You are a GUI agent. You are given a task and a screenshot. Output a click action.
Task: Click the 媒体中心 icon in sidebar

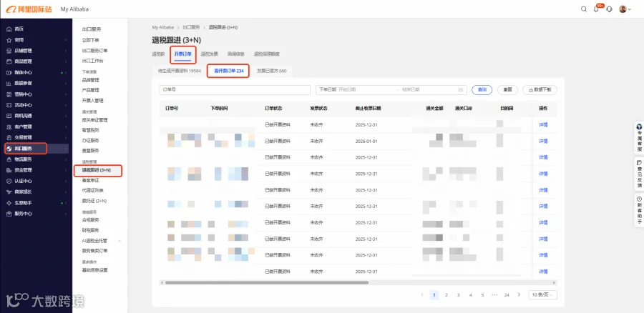(x=9, y=73)
